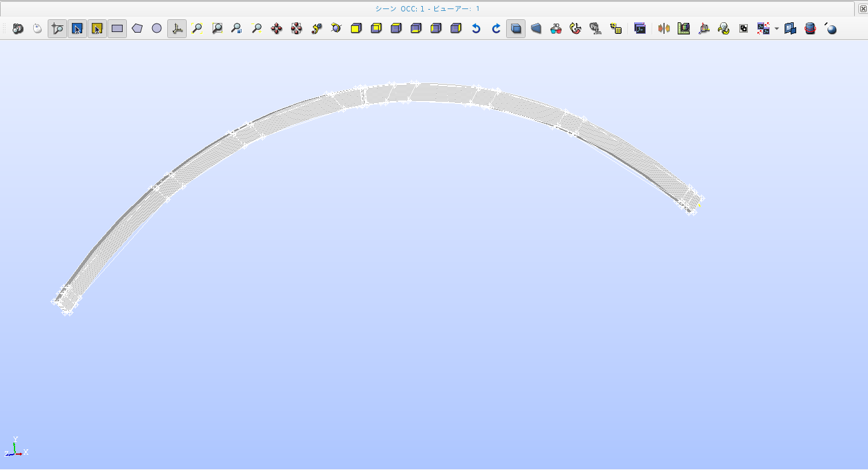Viewport: 868px width, 471px height.
Task: Open the graduated axes settings
Action: [x=684, y=28]
